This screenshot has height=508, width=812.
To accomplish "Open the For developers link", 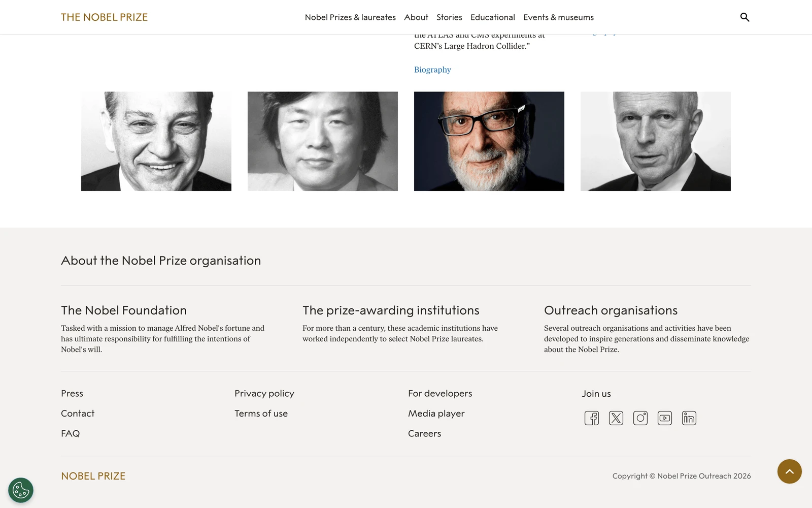I will (x=440, y=393).
